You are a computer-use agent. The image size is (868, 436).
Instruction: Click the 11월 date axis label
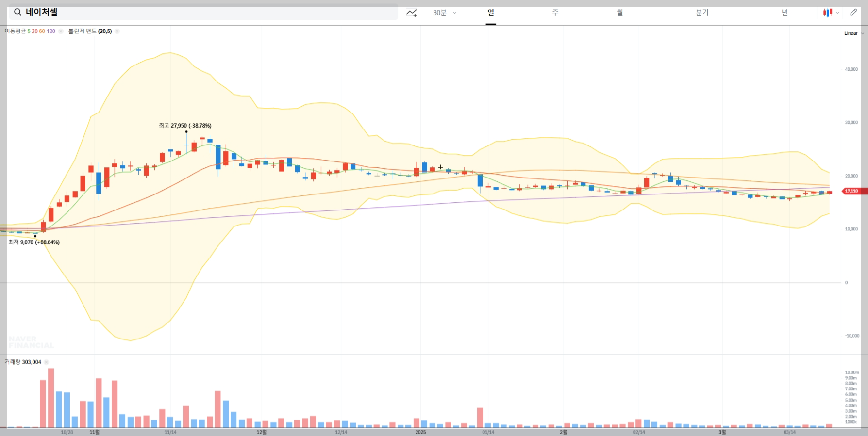point(94,432)
